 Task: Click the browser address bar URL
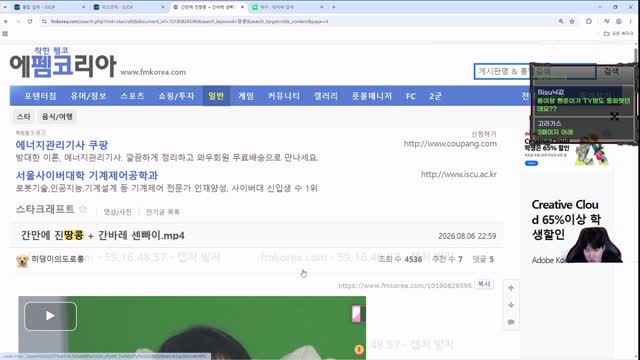point(189,21)
